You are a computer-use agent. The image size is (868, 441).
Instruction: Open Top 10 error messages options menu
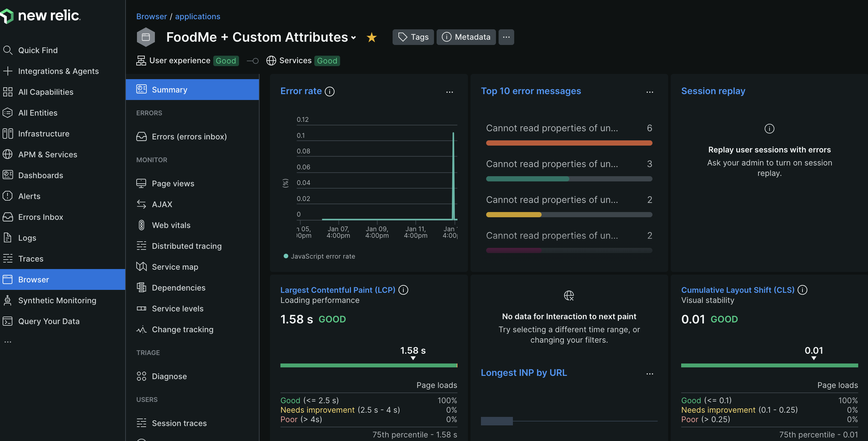click(x=650, y=92)
